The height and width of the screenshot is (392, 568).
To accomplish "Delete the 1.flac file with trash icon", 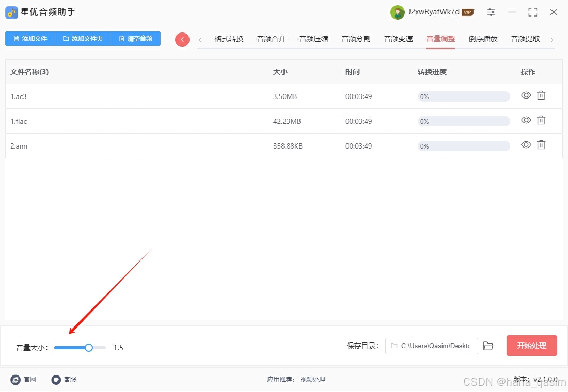I will click(x=541, y=120).
